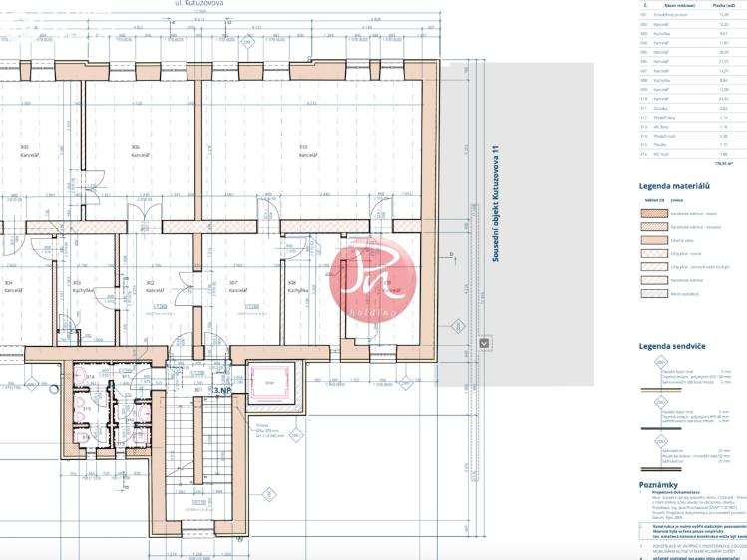Click the 3.NP floor label
Screen dimensions: 747x560
[221, 390]
